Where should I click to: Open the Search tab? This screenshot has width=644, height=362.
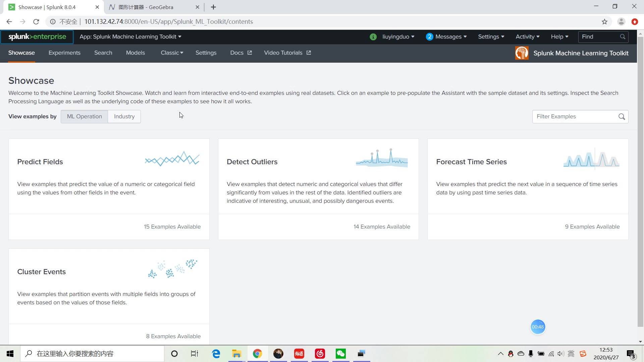103,53
